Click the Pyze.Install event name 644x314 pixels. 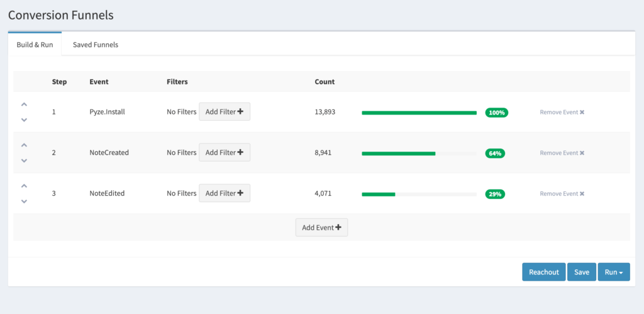tap(107, 112)
